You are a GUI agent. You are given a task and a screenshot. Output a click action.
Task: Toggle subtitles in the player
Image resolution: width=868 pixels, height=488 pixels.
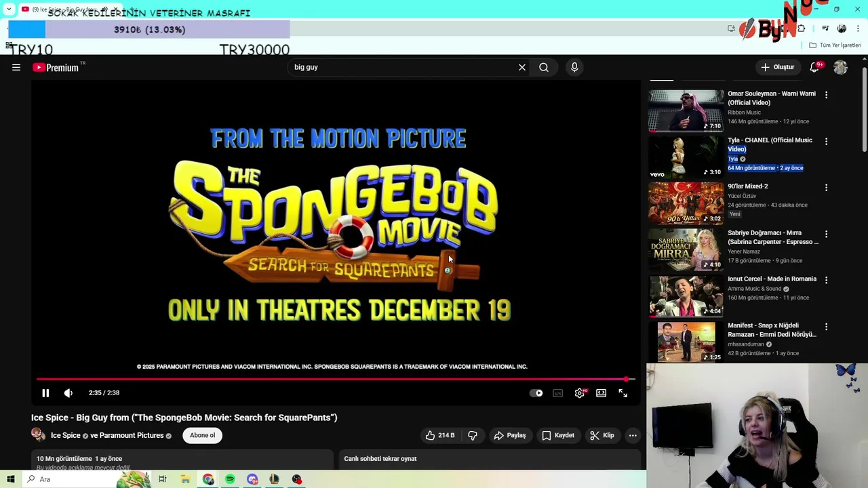coord(557,393)
